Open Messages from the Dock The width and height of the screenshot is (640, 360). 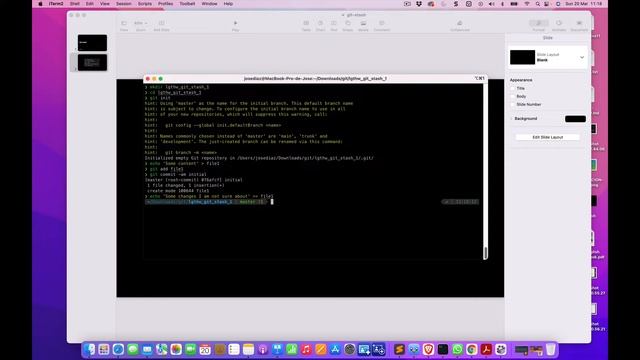coord(133,349)
